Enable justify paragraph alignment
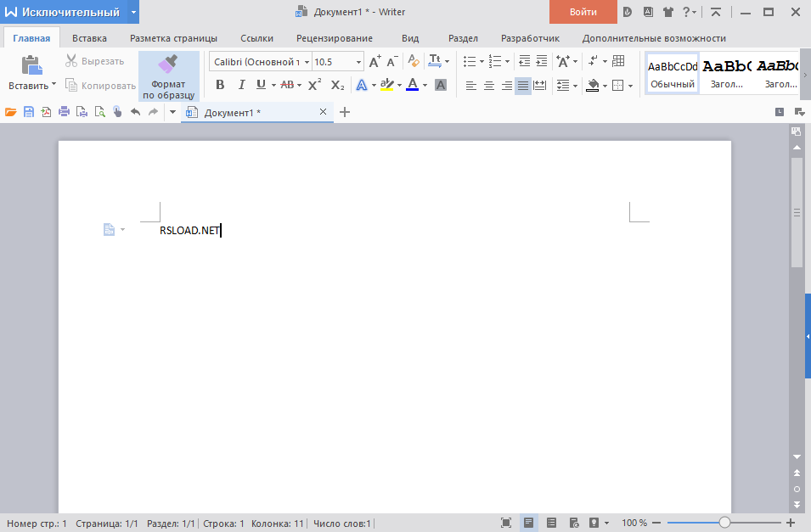The image size is (811, 532). pos(523,85)
